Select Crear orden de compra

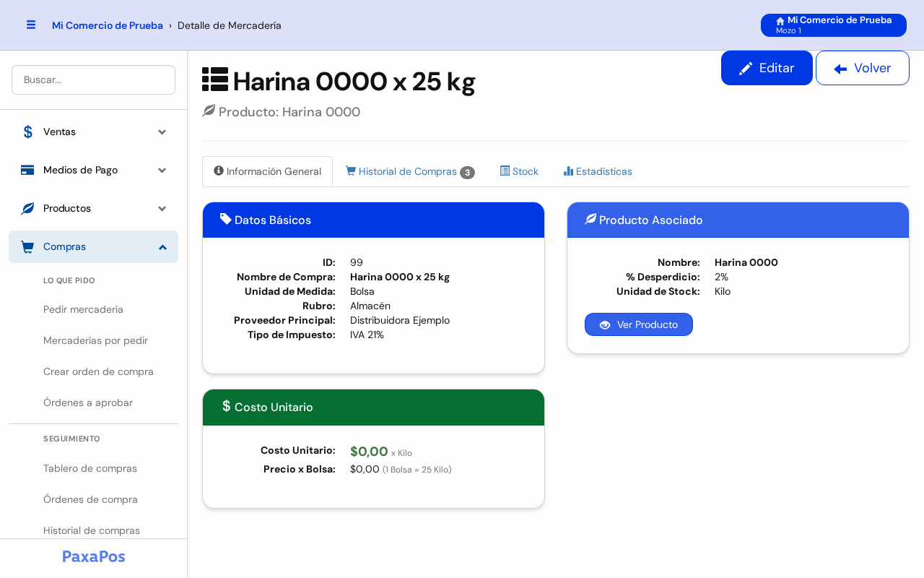click(x=98, y=371)
